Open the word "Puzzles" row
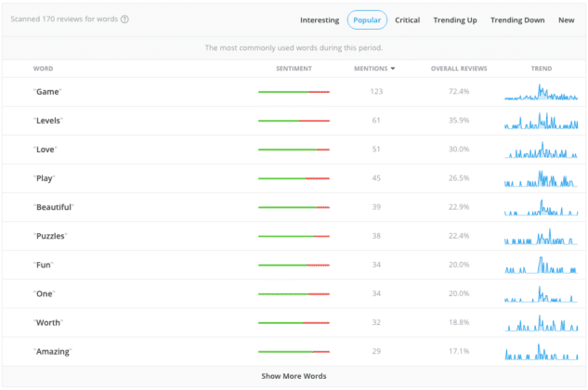 tap(294, 236)
